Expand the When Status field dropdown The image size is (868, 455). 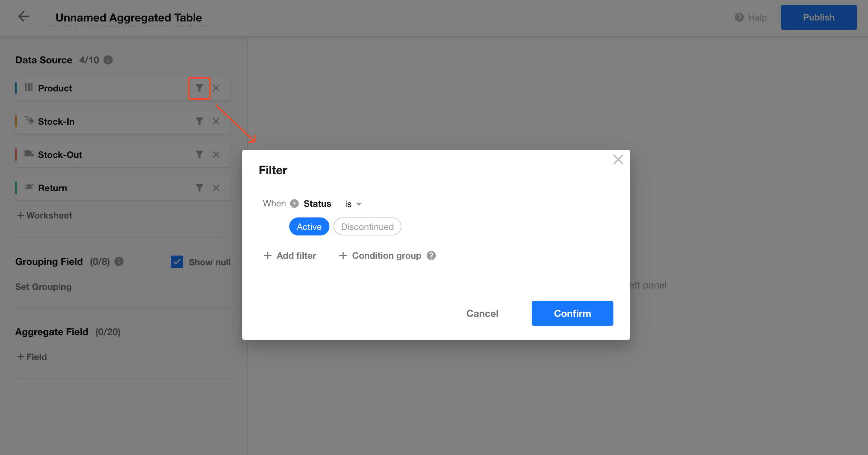(x=294, y=204)
